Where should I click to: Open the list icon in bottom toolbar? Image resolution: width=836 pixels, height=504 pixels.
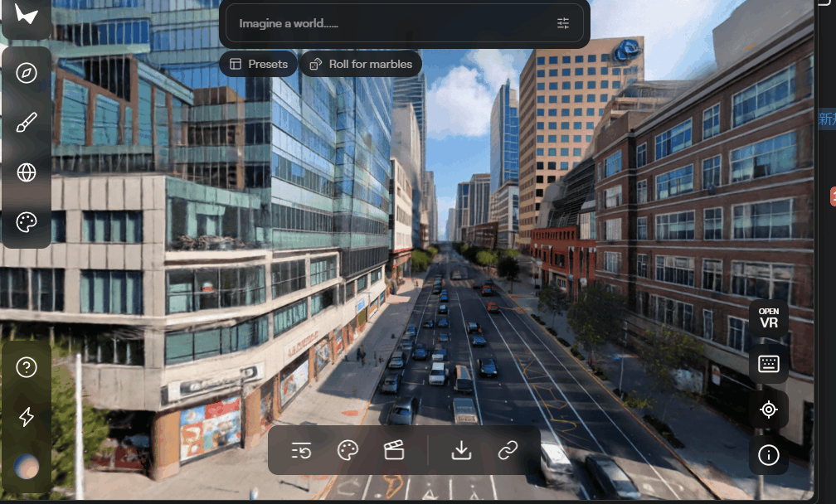(x=301, y=450)
